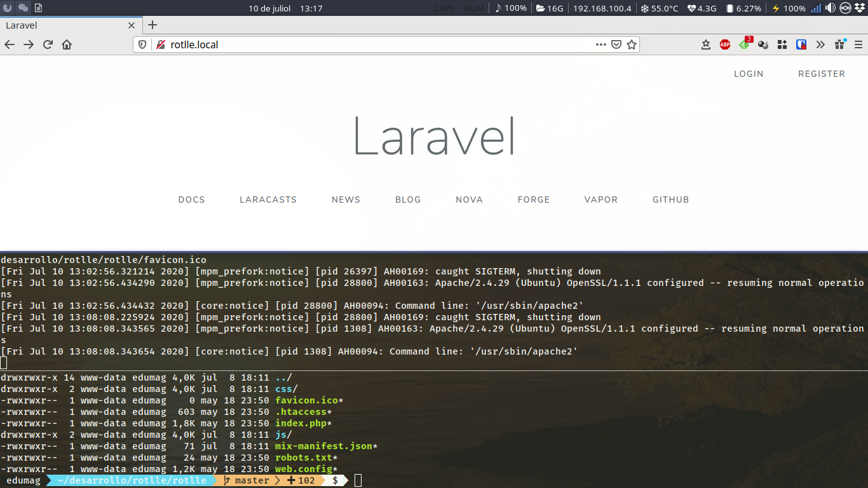The height and width of the screenshot is (488, 868).
Task: Bookmark this page with the star
Action: (632, 44)
